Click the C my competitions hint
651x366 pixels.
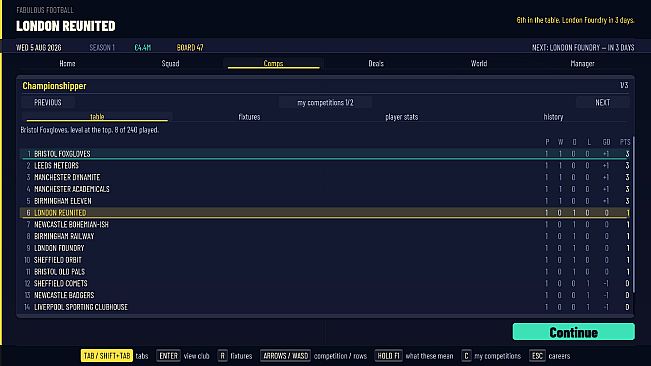point(491,356)
